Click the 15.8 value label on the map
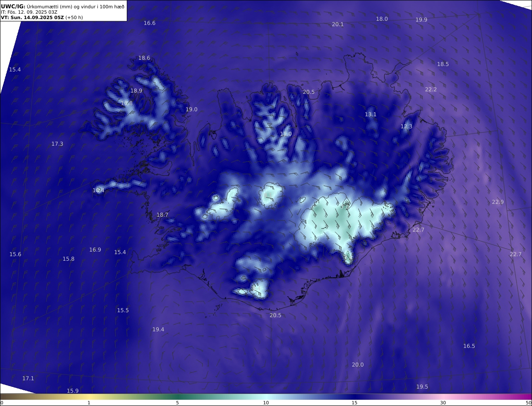This screenshot has width=532, height=406. click(x=69, y=259)
